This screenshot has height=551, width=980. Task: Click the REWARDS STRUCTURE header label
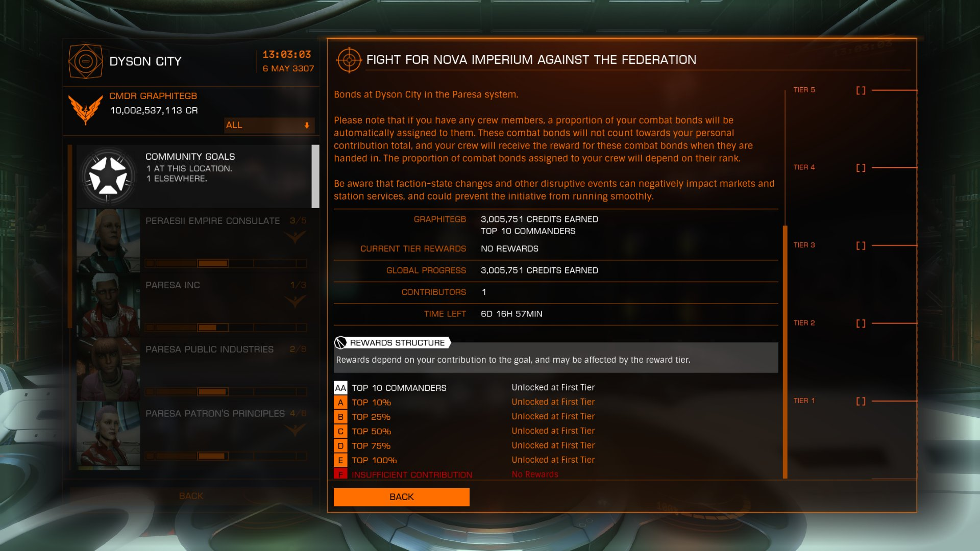pyautogui.click(x=397, y=343)
